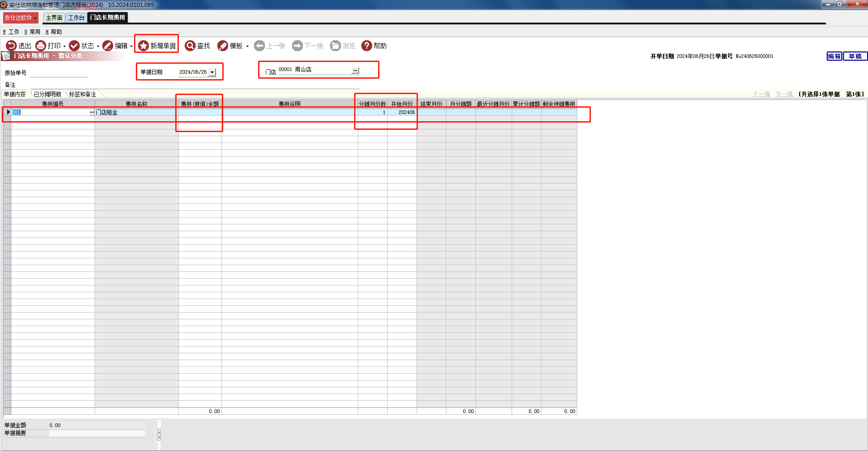The width and height of the screenshot is (868, 451).
Task: Click the 上一张 link above the table
Action: [762, 94]
